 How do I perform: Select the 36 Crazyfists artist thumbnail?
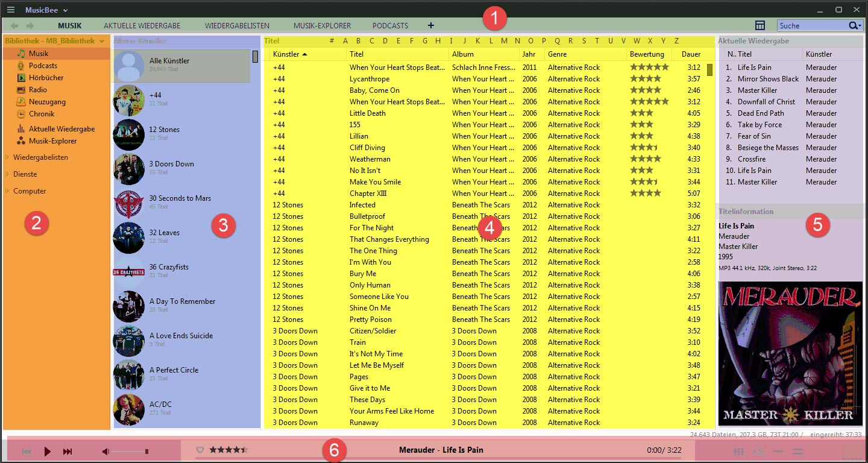128,272
